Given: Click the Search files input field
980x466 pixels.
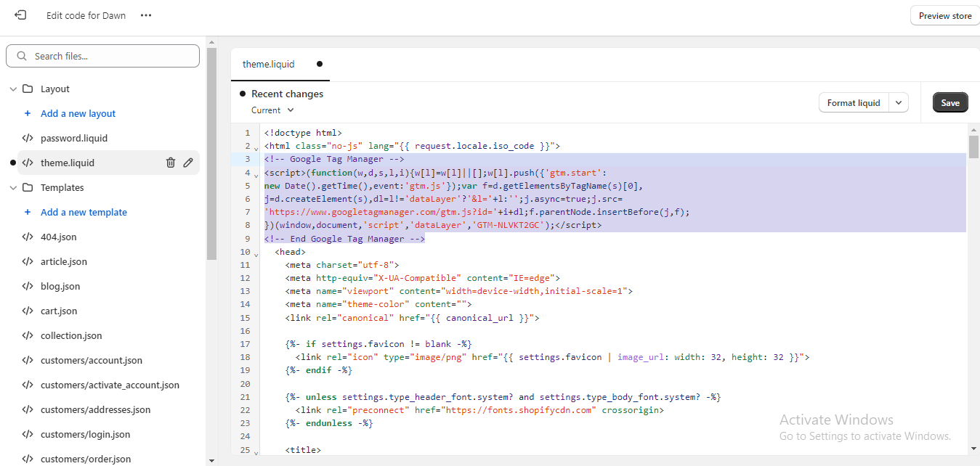Looking at the screenshot, I should tap(109, 56).
